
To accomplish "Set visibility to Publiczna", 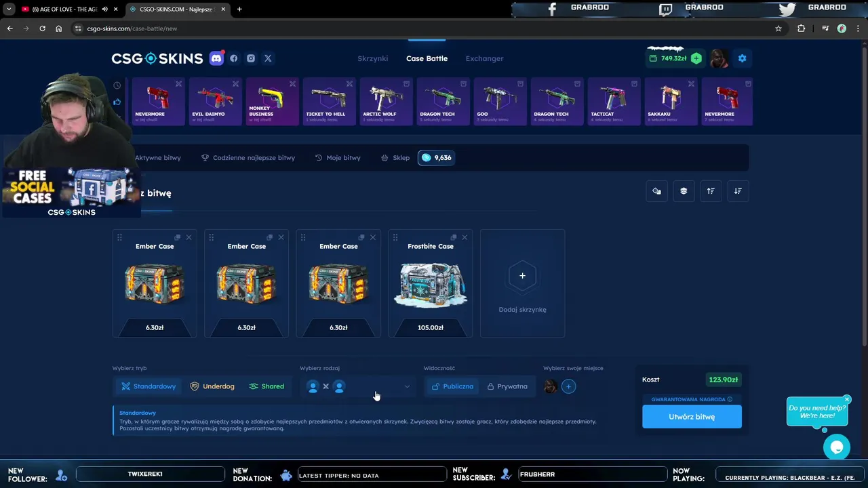I will tap(452, 386).
